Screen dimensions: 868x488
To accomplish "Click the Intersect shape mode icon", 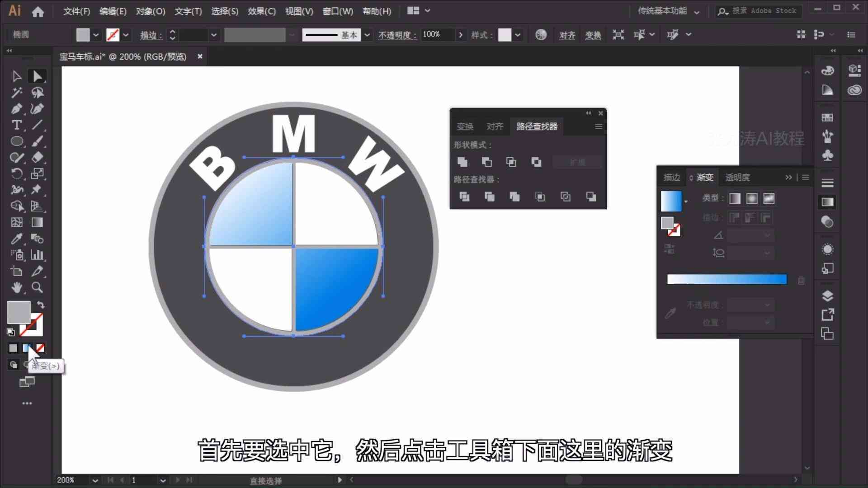I will point(511,162).
